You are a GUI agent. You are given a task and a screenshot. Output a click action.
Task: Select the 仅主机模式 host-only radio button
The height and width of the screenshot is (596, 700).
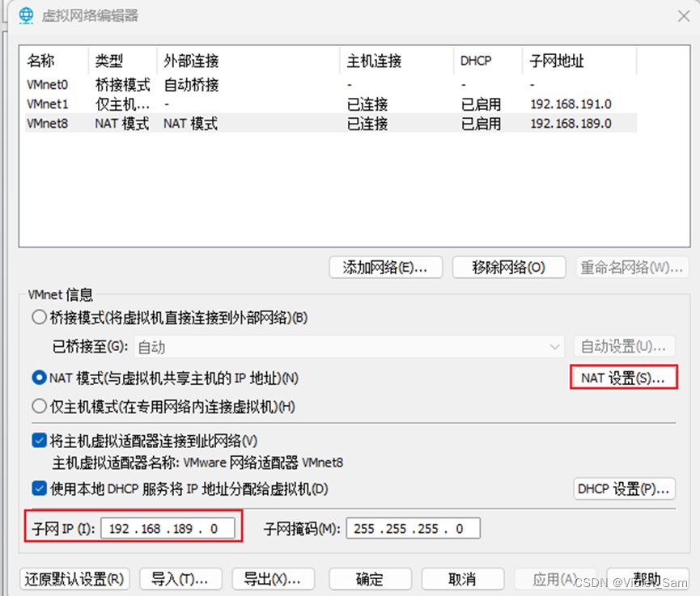40,407
